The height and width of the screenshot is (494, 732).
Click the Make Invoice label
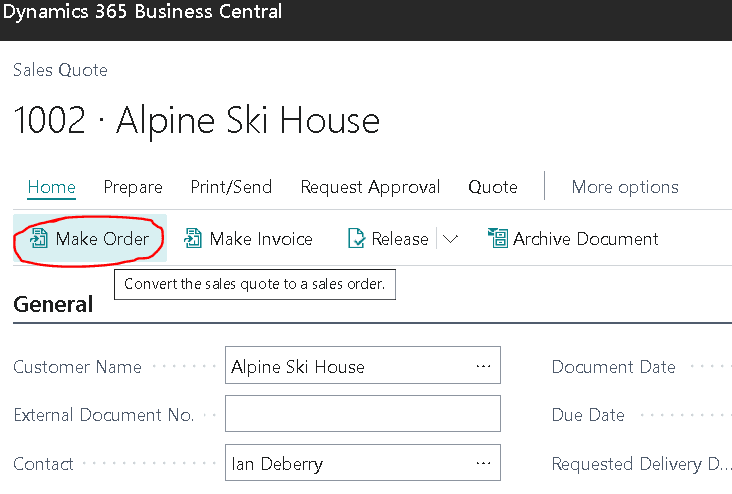261,239
